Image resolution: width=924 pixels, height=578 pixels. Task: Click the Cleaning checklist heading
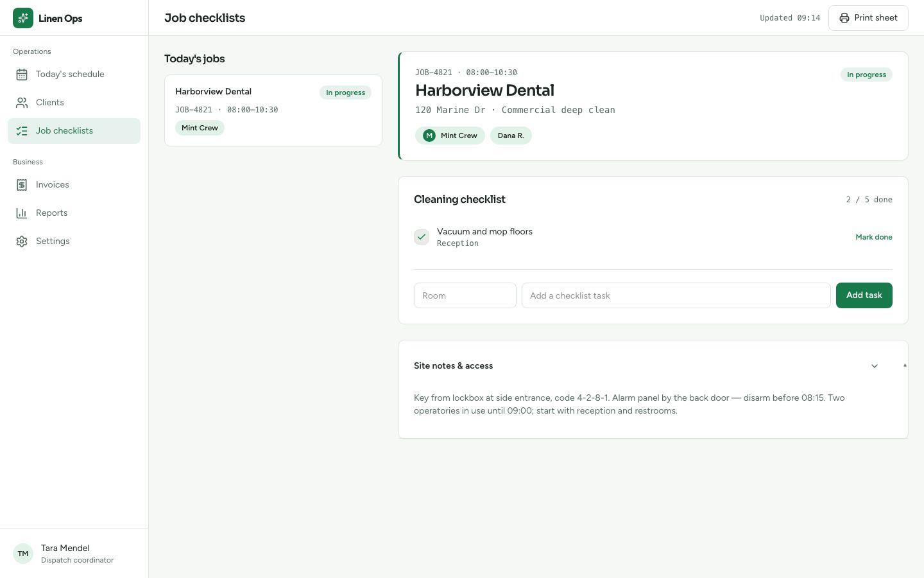[459, 200]
